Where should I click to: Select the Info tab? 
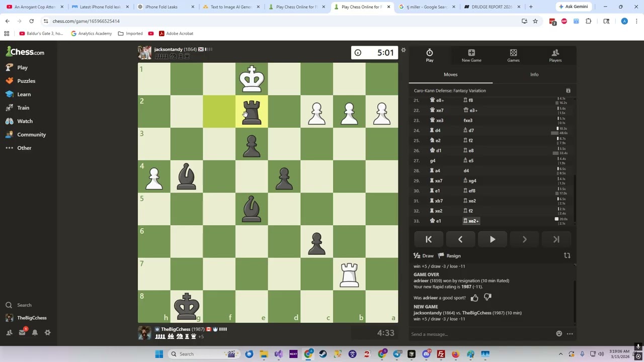534,74
